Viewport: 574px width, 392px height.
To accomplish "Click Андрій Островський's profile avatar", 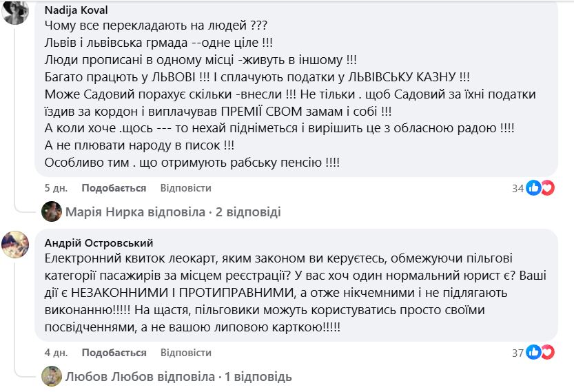I will (15, 244).
